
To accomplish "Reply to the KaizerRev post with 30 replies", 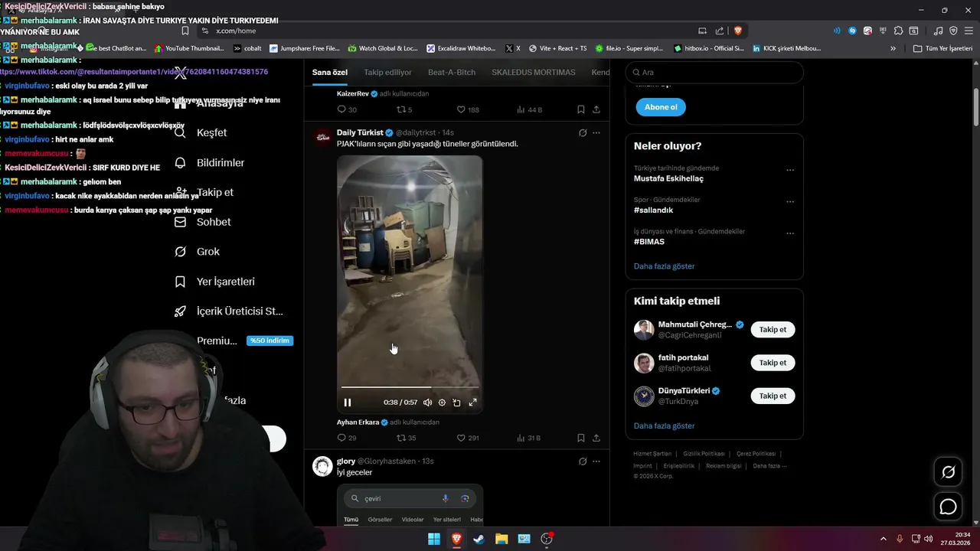I will (x=347, y=109).
